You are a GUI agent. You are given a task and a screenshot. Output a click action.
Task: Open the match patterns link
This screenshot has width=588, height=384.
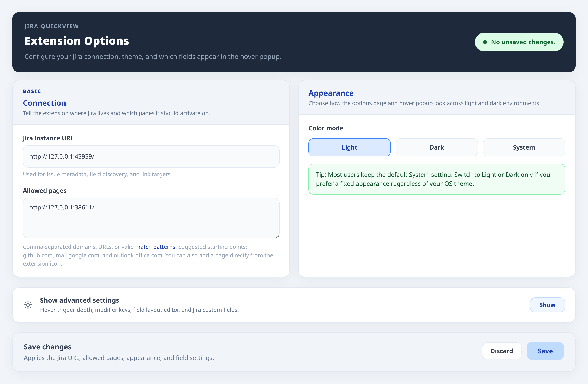(x=155, y=247)
